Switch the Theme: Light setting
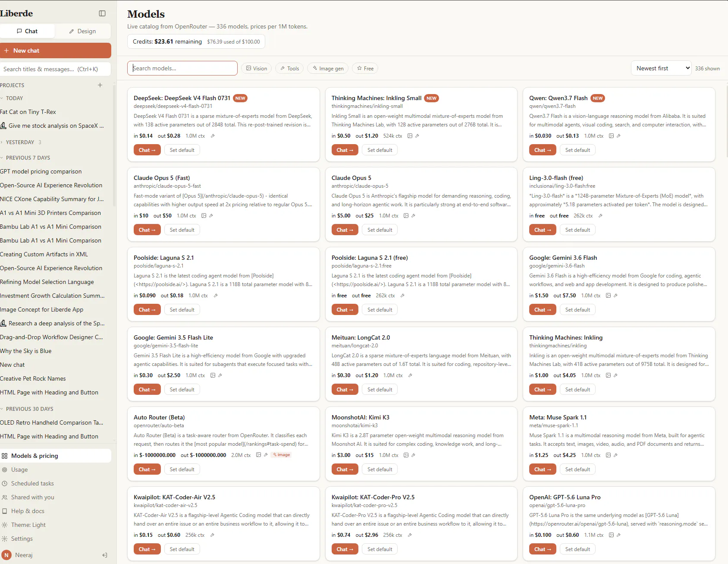Viewport: 728px width, 564px height. [55, 525]
